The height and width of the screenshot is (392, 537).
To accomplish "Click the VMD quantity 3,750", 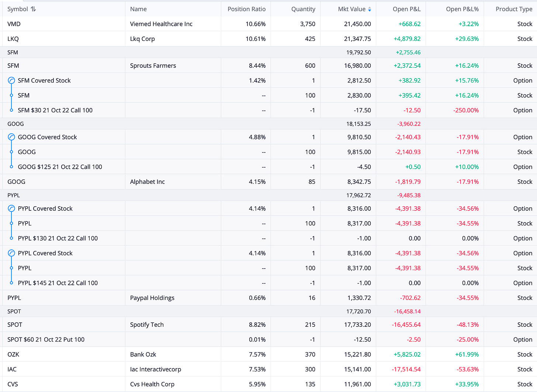I will [308, 24].
